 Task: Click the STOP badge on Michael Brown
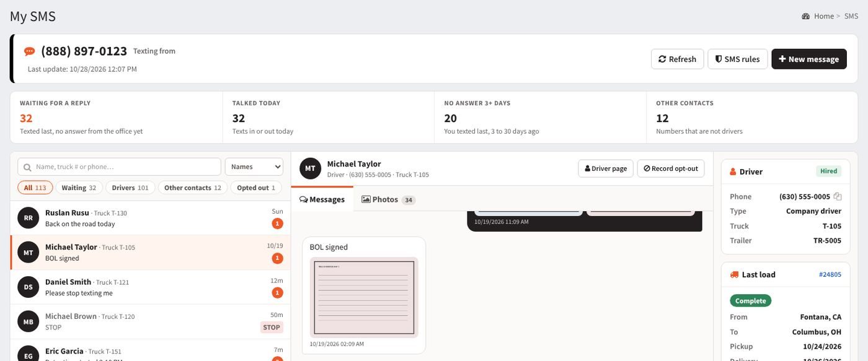tap(272, 328)
